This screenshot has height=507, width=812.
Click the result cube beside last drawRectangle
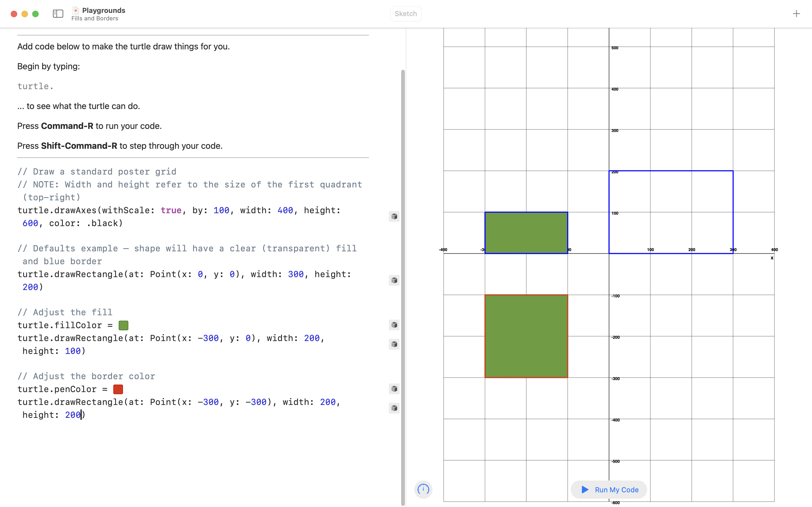(x=394, y=408)
